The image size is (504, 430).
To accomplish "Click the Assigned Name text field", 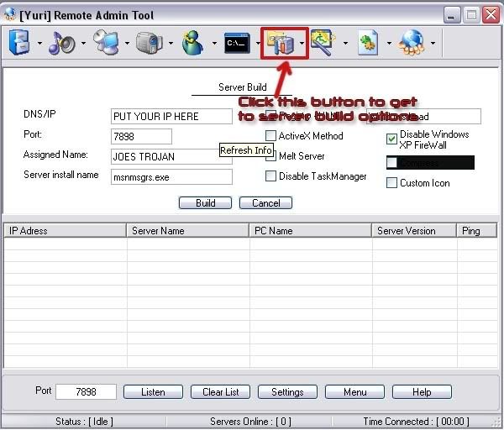I will [x=171, y=156].
